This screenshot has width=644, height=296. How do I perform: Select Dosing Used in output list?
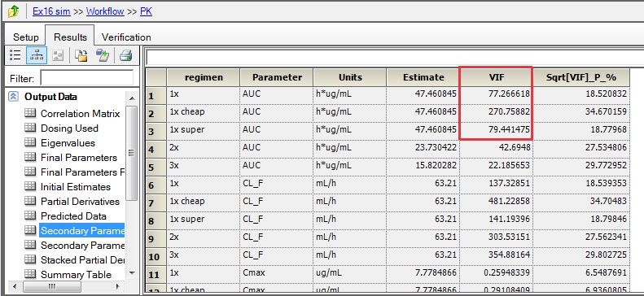(69, 128)
